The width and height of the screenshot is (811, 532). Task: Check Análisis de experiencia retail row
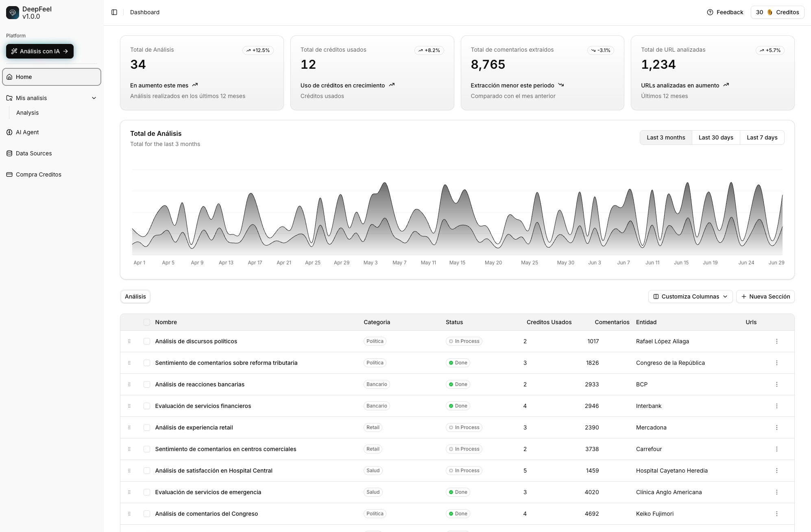[147, 427]
